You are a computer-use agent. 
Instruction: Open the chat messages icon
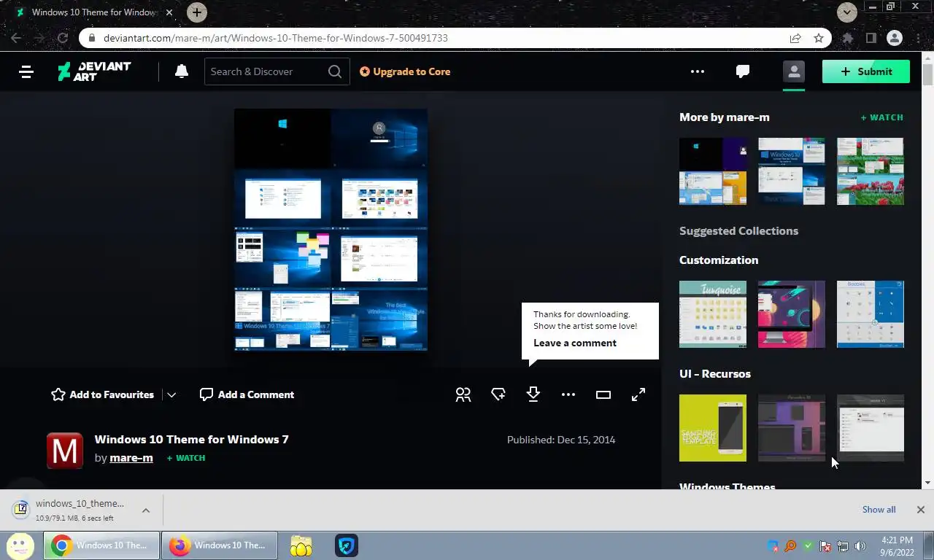point(743,71)
